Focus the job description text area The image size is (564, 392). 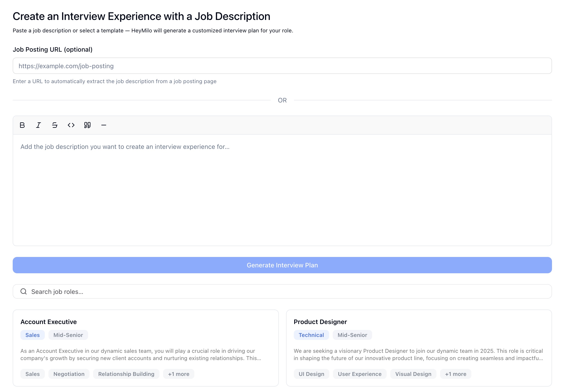tap(282, 190)
